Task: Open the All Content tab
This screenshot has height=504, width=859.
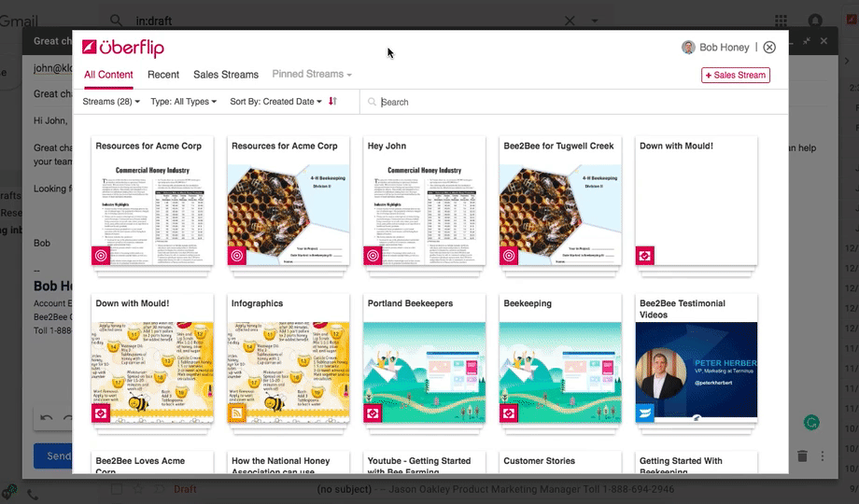Action: point(108,75)
